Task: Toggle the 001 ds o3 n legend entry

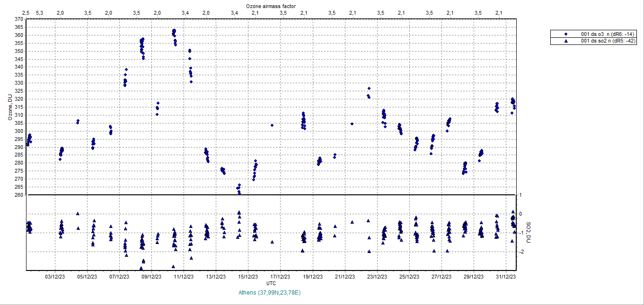Action: [x=607, y=34]
